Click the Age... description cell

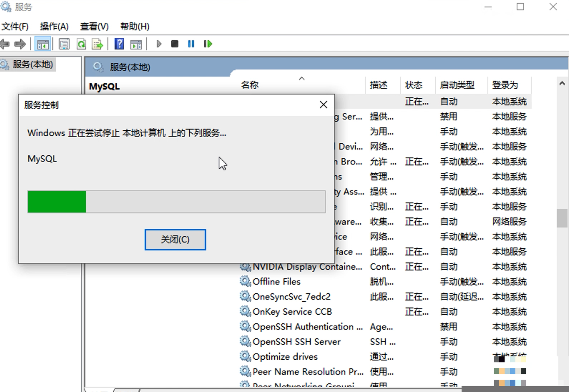[x=381, y=327]
